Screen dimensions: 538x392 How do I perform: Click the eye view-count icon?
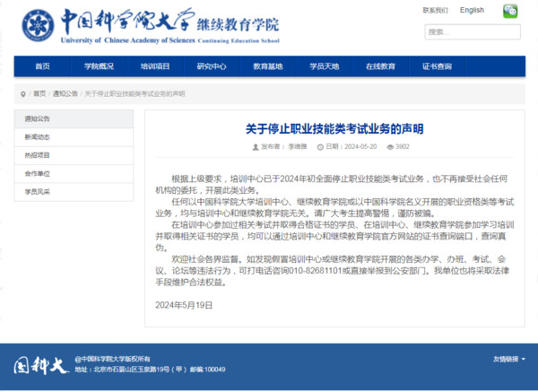(390, 147)
